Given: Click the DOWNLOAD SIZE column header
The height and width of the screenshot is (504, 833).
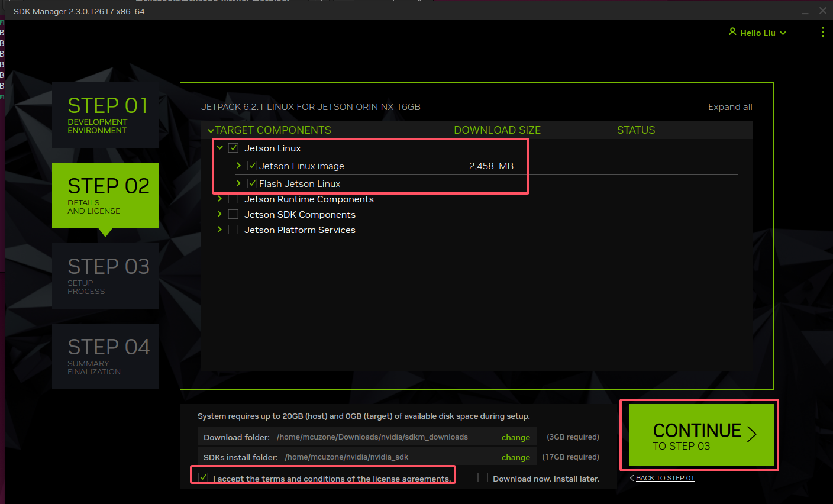Looking at the screenshot, I should click(497, 130).
